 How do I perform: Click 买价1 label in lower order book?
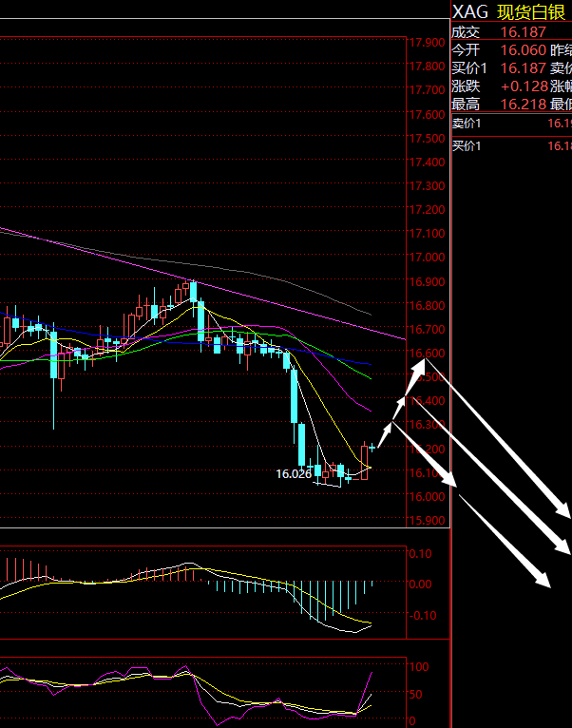point(467,146)
